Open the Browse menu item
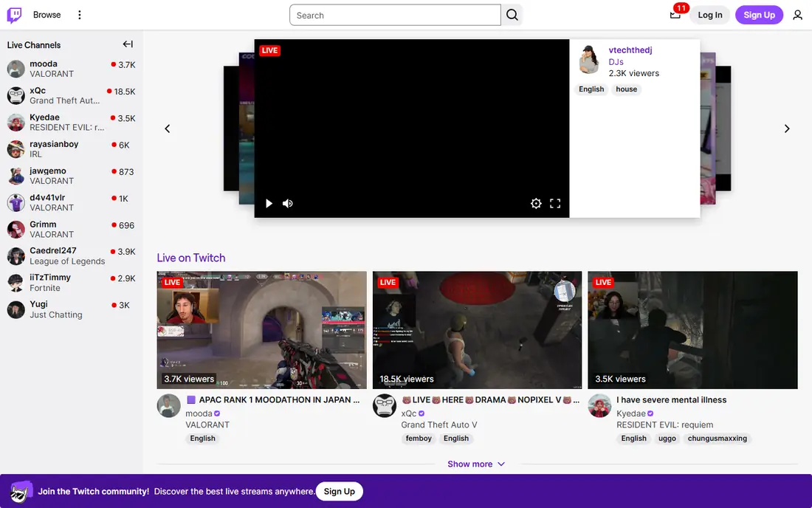The width and height of the screenshot is (812, 508). coord(47,15)
